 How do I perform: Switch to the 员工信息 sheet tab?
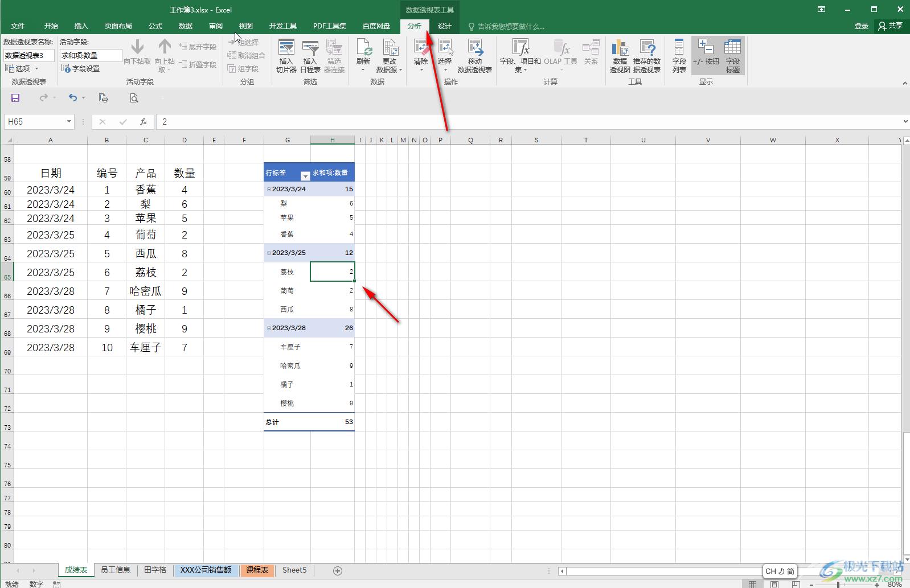point(116,570)
